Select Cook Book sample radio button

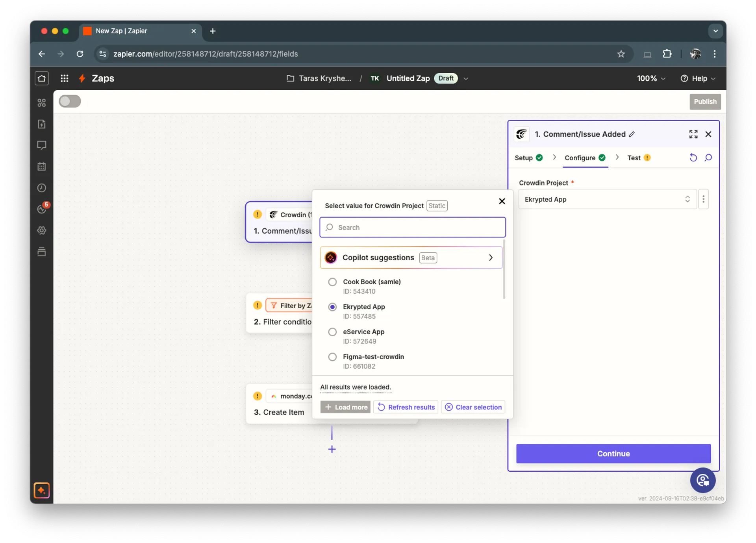click(332, 281)
